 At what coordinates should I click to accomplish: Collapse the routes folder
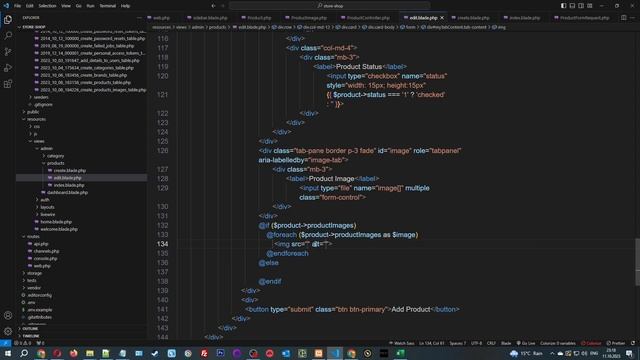click(33, 237)
